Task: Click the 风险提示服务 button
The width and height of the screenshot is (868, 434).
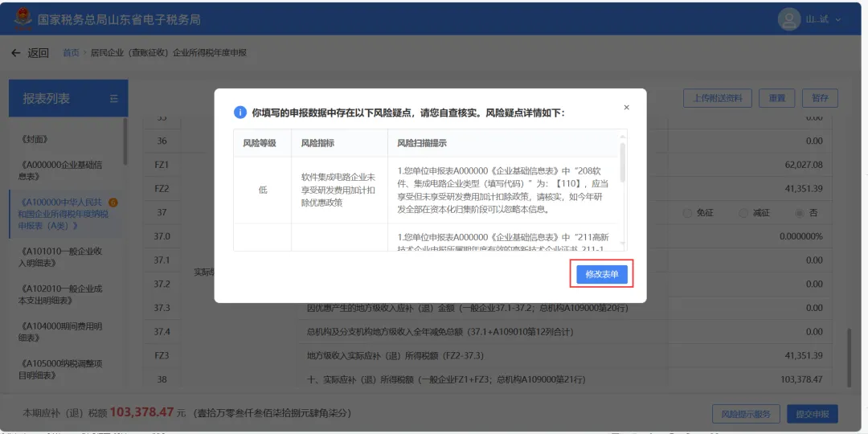Action: (746, 414)
